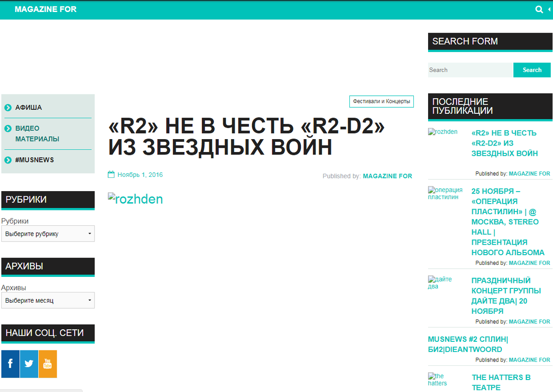
Task: Click the Search Form widget heading
Action: (490, 41)
